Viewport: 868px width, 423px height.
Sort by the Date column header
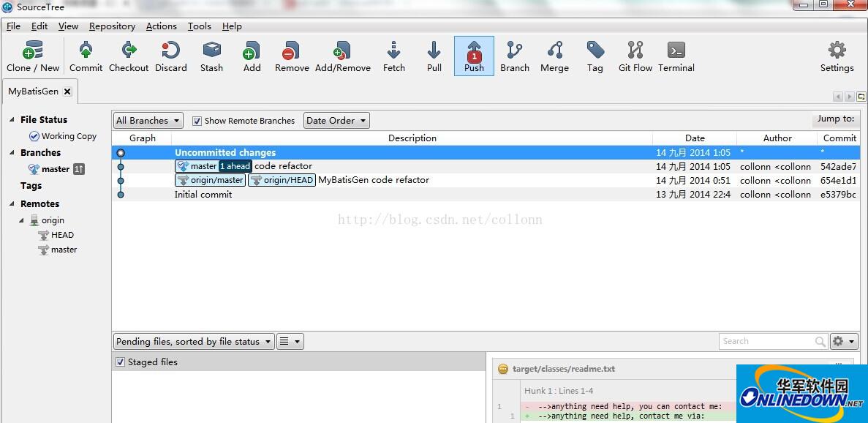(695, 138)
